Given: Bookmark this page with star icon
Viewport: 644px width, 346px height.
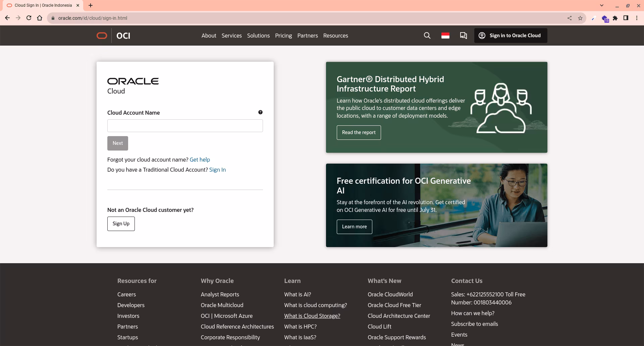Looking at the screenshot, I should tap(580, 18).
